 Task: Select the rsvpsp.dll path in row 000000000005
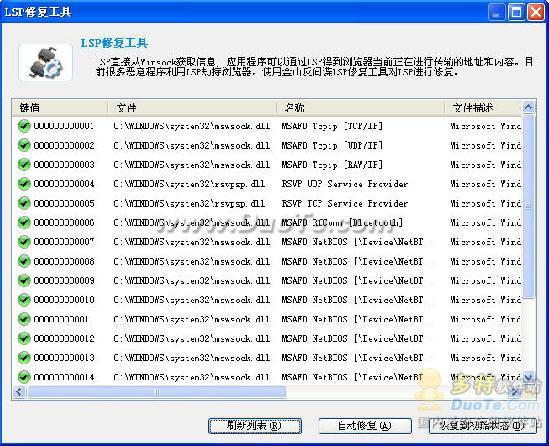[189, 203]
